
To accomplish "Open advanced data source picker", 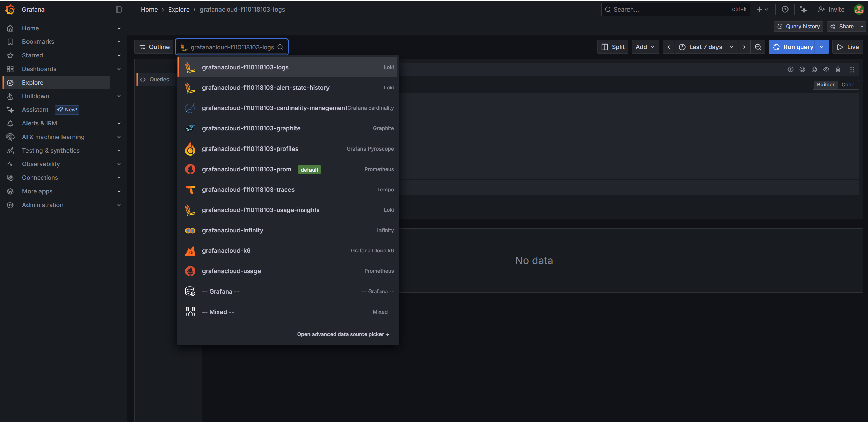I will [x=343, y=334].
